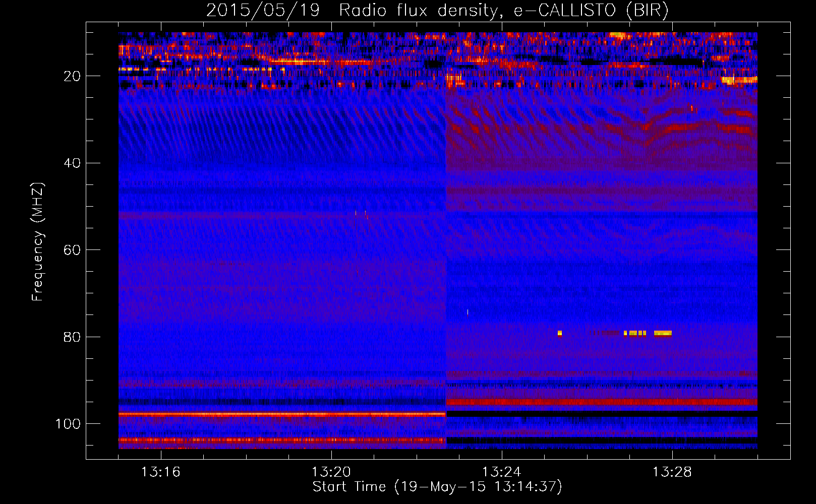
Task: Click the 13:28 time axis label
Action: [x=672, y=472]
